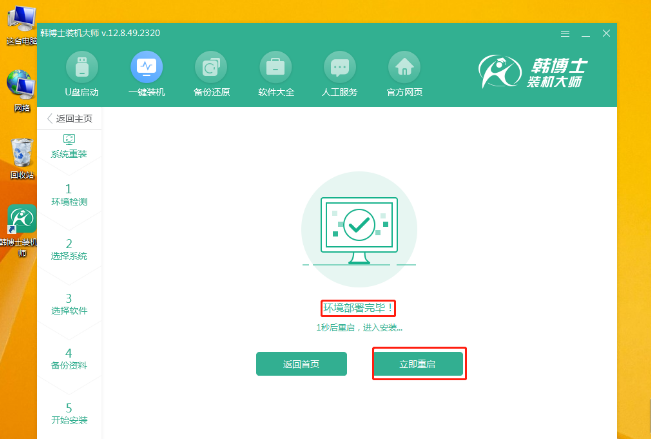
Task: Select 这台电脑 desktop icon
Action: coord(22,26)
